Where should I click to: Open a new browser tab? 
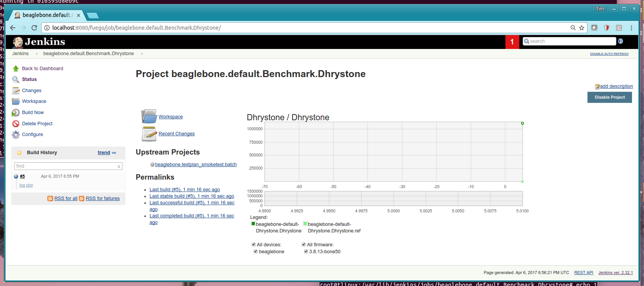pyautogui.click(x=93, y=16)
